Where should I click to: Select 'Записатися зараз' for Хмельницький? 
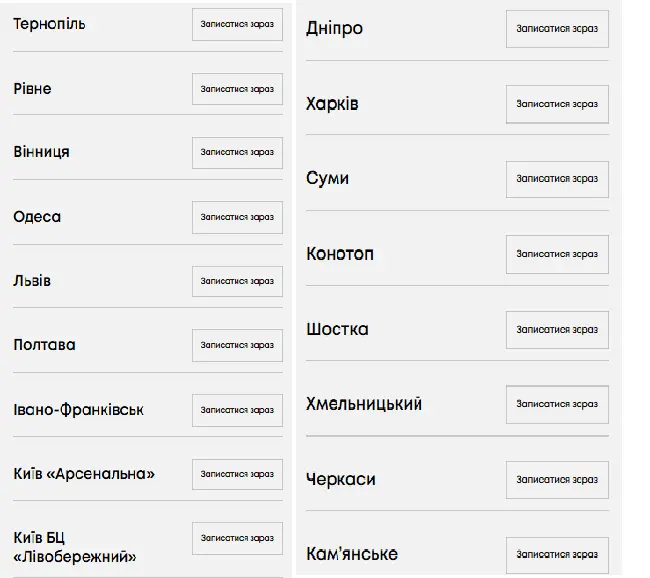[x=557, y=404]
